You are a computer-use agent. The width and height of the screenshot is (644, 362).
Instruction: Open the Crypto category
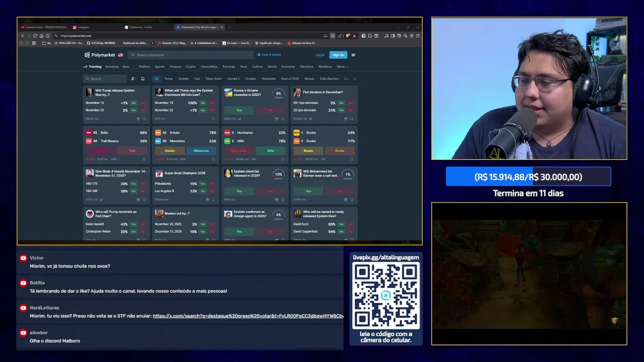pos(191,66)
